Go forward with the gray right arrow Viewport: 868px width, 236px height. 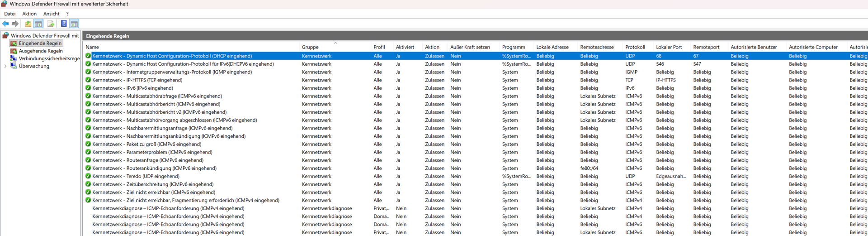click(x=15, y=24)
